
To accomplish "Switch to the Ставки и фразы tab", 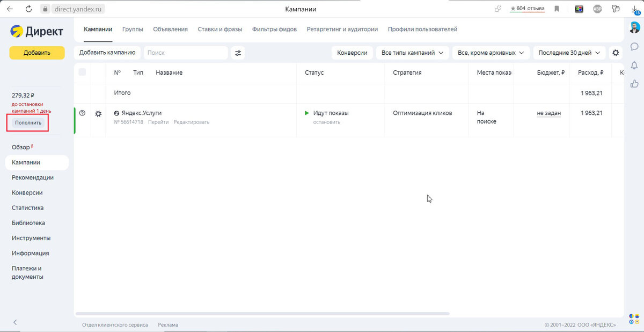I will point(220,29).
